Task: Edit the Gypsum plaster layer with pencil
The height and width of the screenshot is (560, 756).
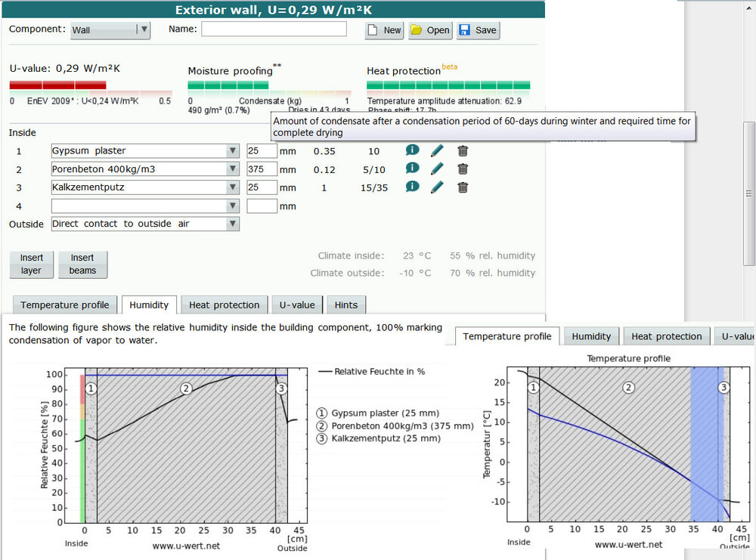Action: pyautogui.click(x=437, y=151)
